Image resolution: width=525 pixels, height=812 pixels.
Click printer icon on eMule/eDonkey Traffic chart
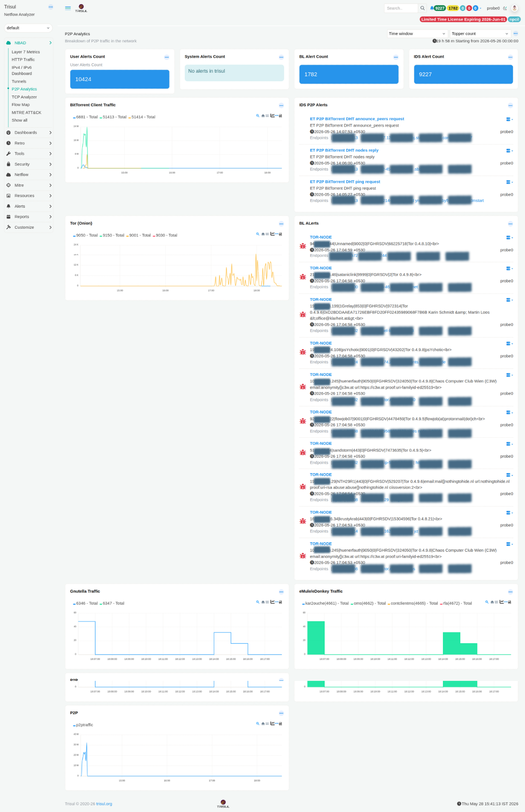[x=510, y=602]
